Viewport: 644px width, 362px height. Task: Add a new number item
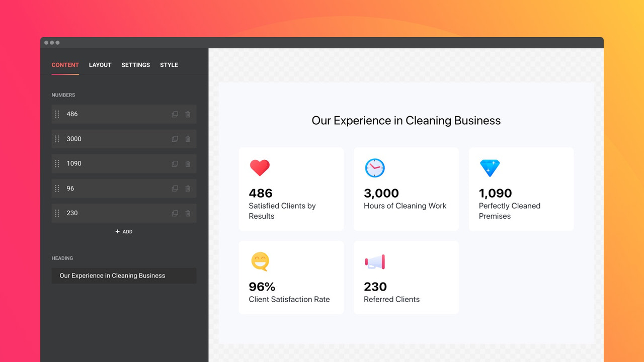click(124, 232)
